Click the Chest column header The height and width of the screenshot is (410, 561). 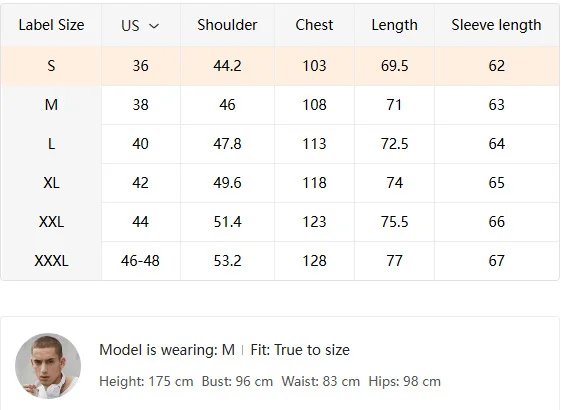314,25
